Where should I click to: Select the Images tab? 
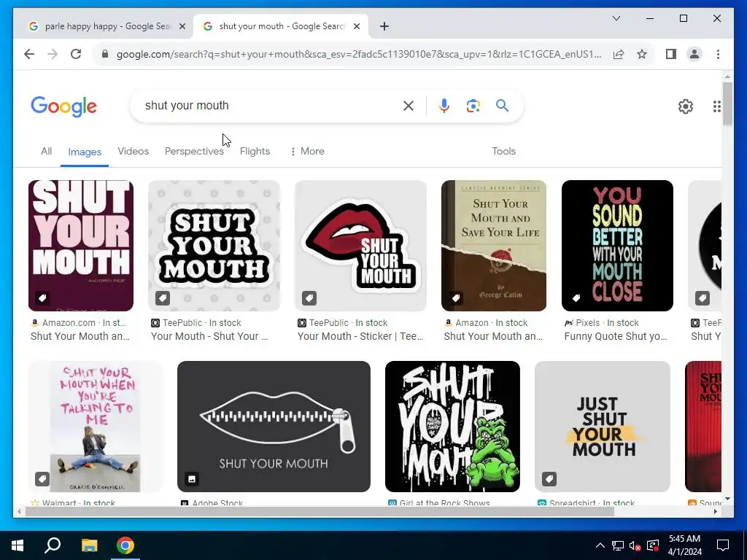[85, 152]
